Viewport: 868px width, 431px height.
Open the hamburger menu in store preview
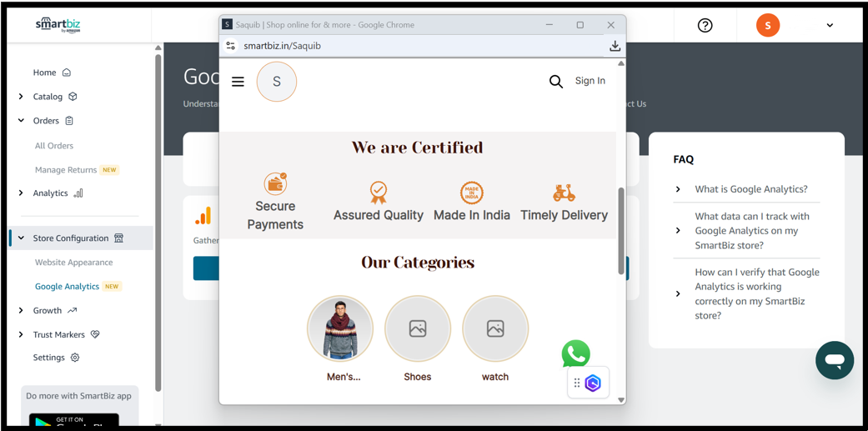pos(238,82)
